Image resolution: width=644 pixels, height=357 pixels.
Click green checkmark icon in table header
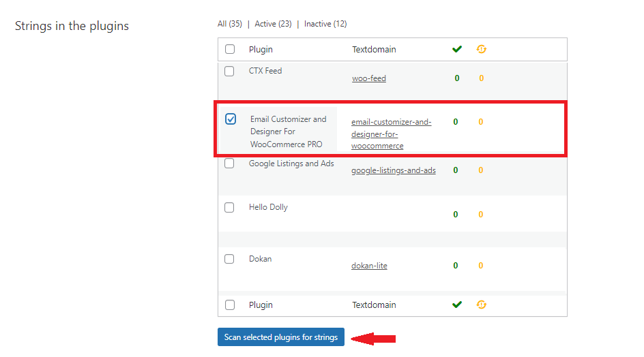[456, 49]
